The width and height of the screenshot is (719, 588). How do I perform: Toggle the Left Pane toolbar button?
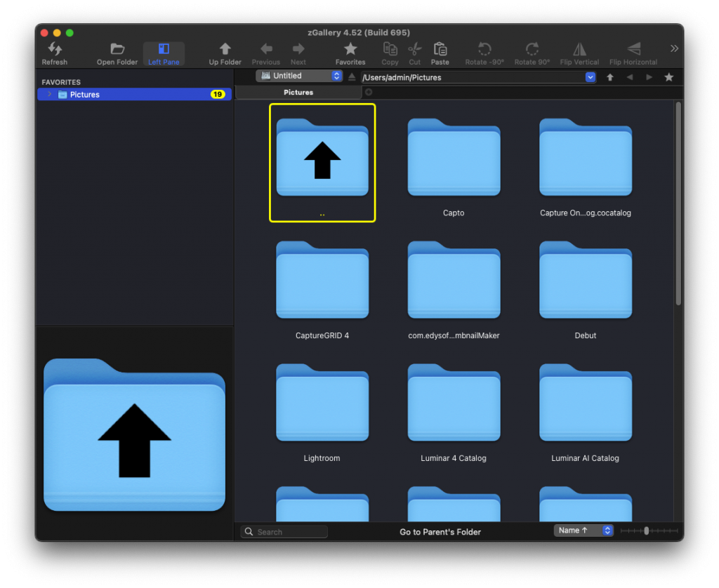point(164,53)
